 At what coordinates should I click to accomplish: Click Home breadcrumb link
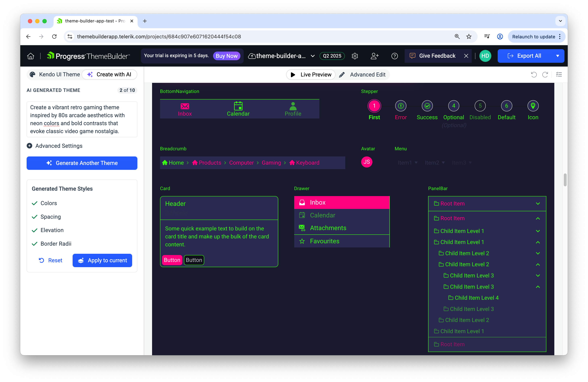[x=173, y=163]
